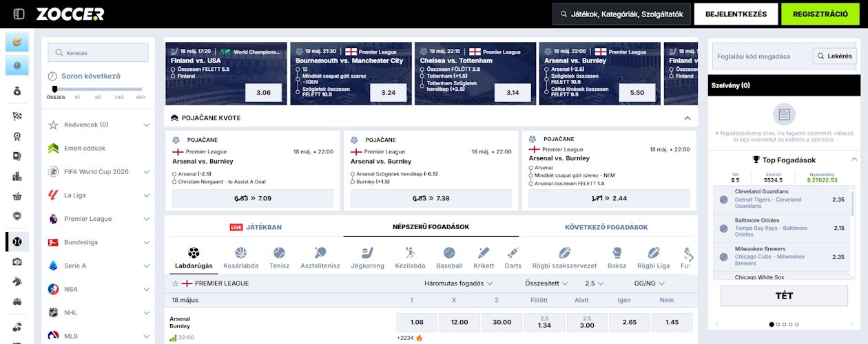Toggle the sidebar panel icon beside ZOCCER logo
Image resolution: width=868 pixels, height=344 pixels.
(x=19, y=14)
